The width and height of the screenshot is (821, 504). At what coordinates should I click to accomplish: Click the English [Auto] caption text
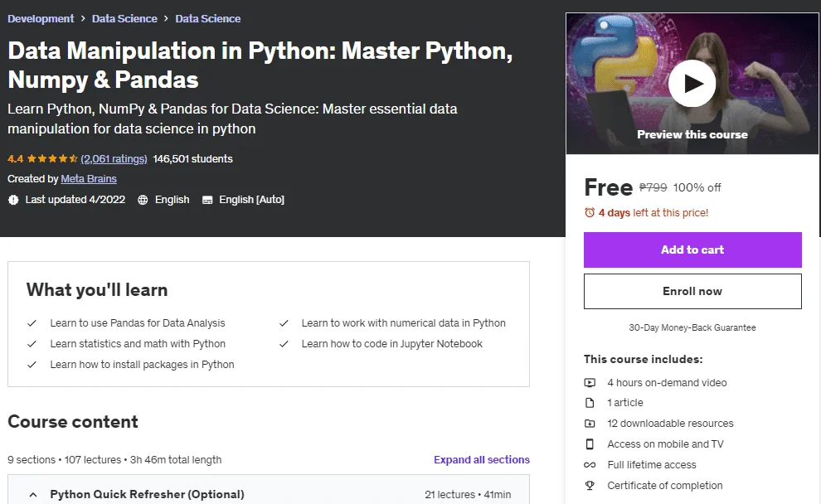pyautogui.click(x=251, y=200)
